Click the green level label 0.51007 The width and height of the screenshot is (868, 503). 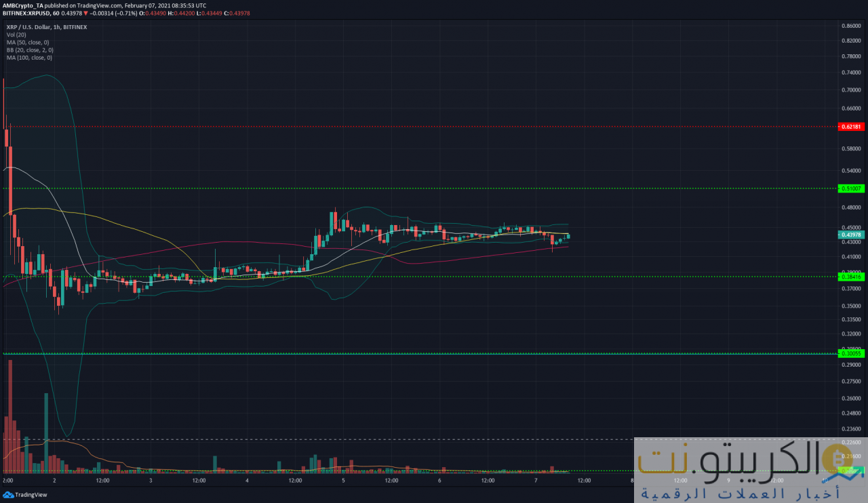pyautogui.click(x=852, y=188)
